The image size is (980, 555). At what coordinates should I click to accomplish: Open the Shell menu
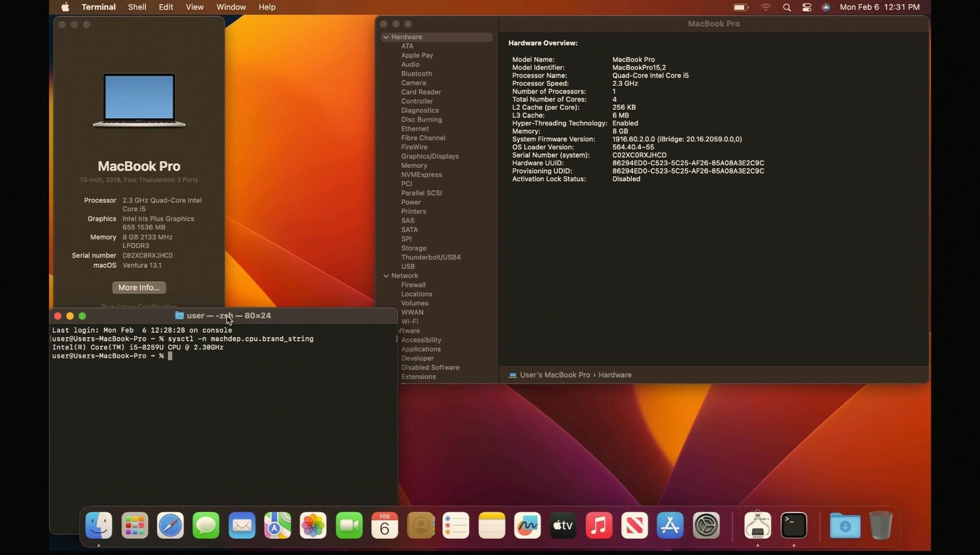click(x=137, y=7)
